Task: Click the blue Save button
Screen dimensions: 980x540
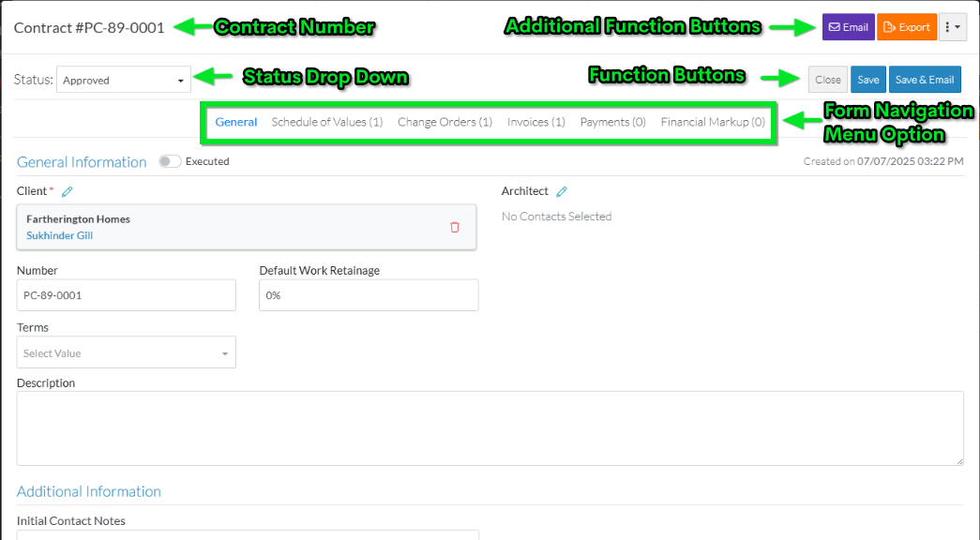Action: click(868, 80)
